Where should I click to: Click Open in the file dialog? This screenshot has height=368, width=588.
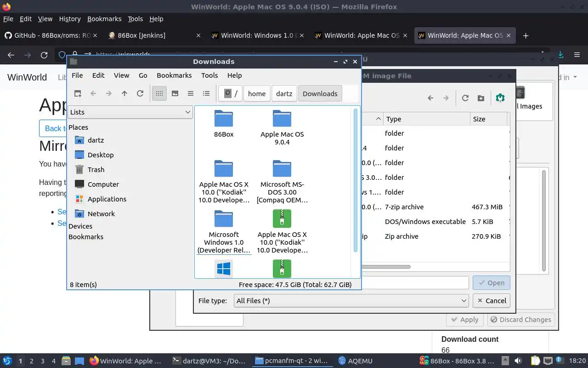pyautogui.click(x=492, y=283)
